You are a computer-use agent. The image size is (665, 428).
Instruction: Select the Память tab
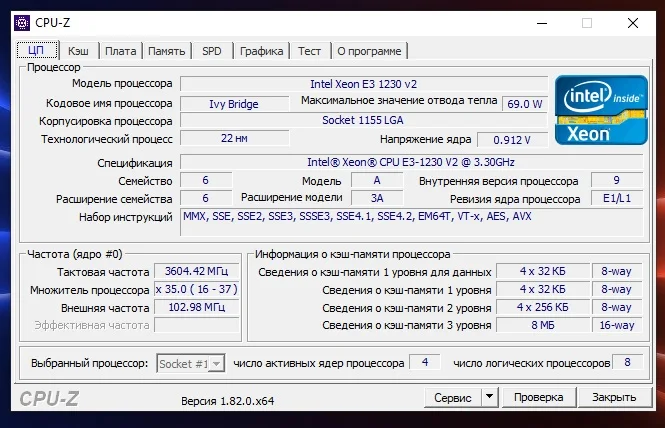click(167, 51)
